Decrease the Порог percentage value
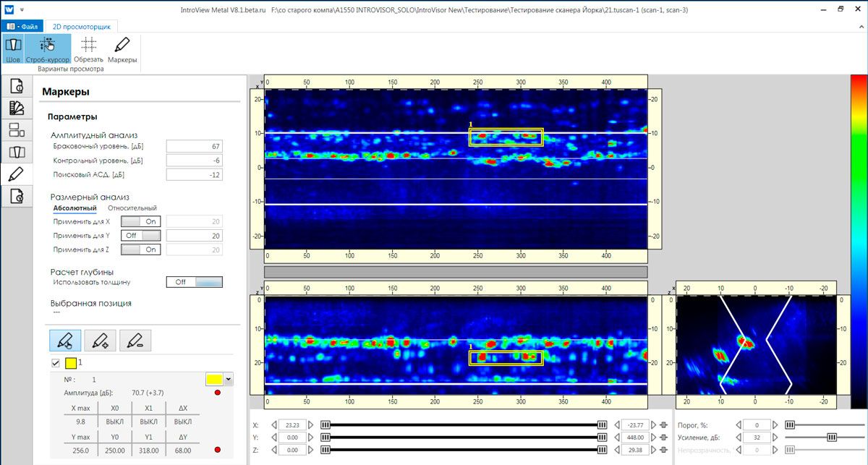 point(739,425)
